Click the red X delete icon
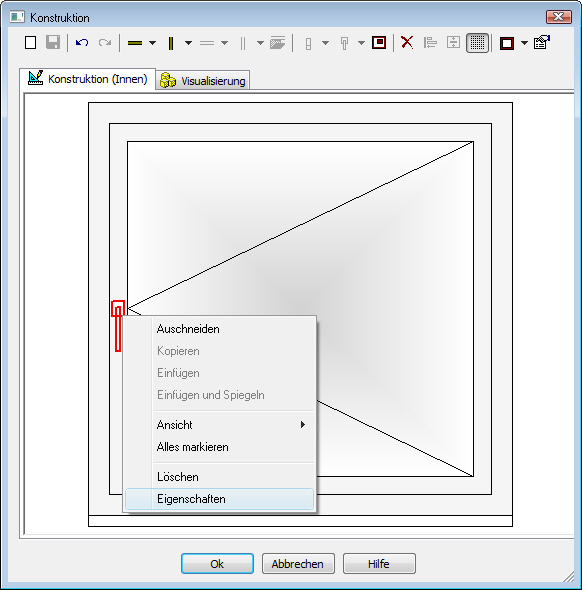This screenshot has width=582, height=590. 407,43
